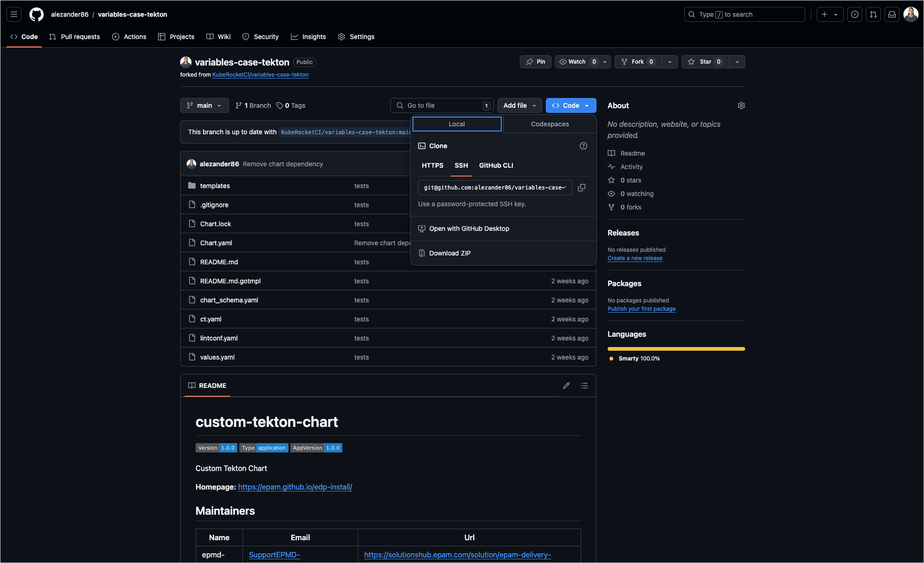
Task: Switch to the Projects tab
Action: click(x=176, y=37)
